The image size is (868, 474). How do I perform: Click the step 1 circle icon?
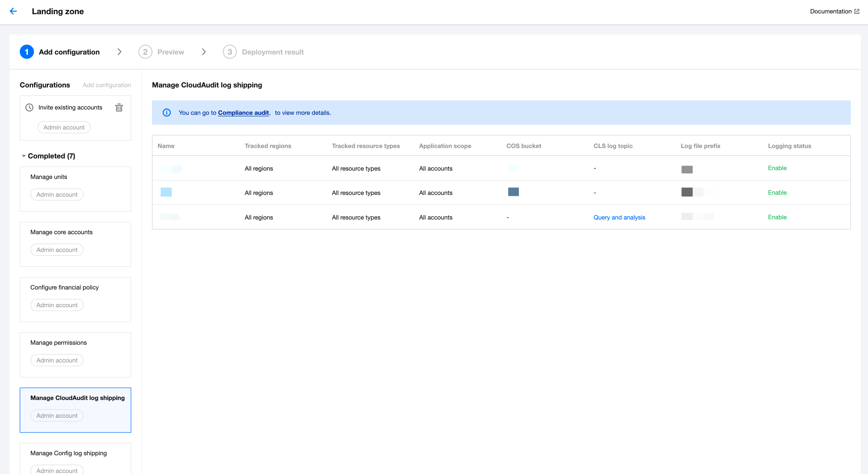click(x=27, y=52)
